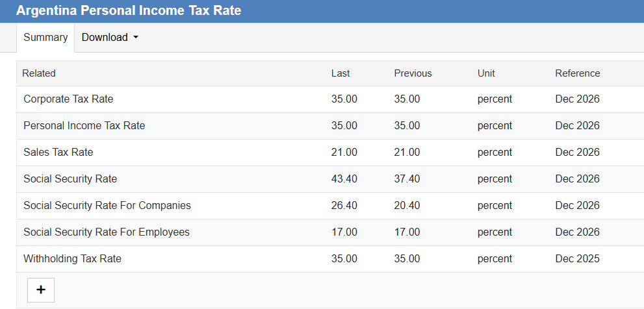Screen dimensions: 644x309
Task: Select Social Security Rate previous value 37.40
Action: 407,179
